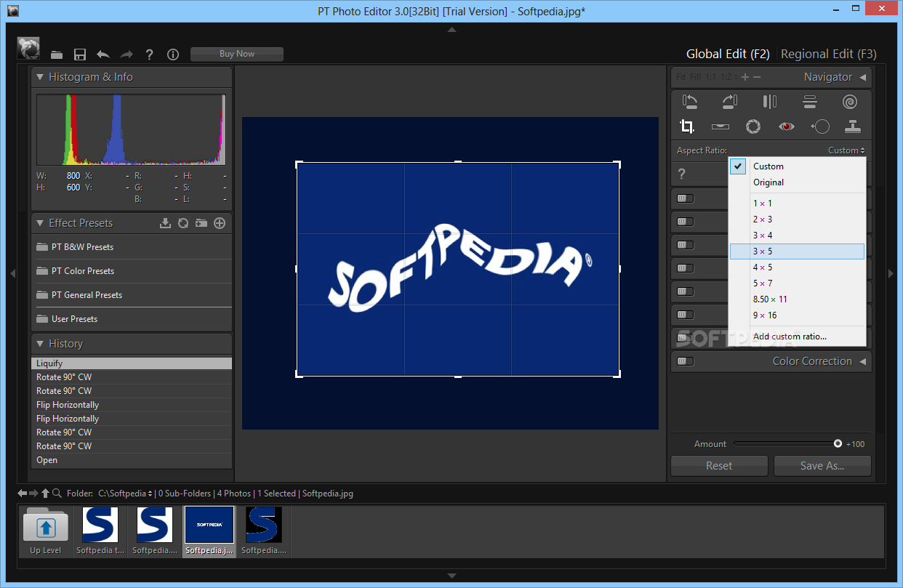Expand the Color Correction panel arrow
This screenshot has width=903, height=588.
pos(862,361)
